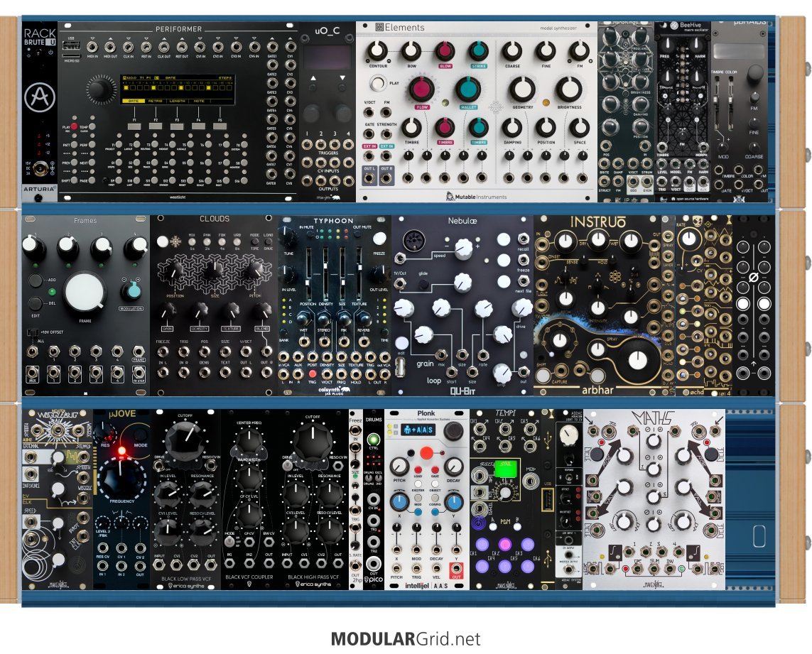Click the Nebulae MIDI DIN connector
Viewport: 812px width, 654px height.
click(413, 240)
